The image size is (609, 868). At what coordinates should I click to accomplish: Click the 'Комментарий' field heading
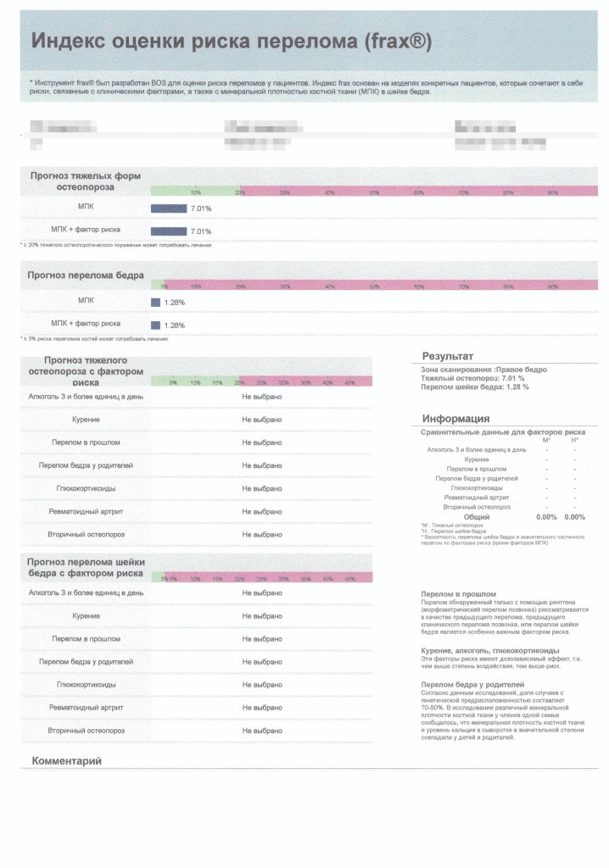[66, 760]
